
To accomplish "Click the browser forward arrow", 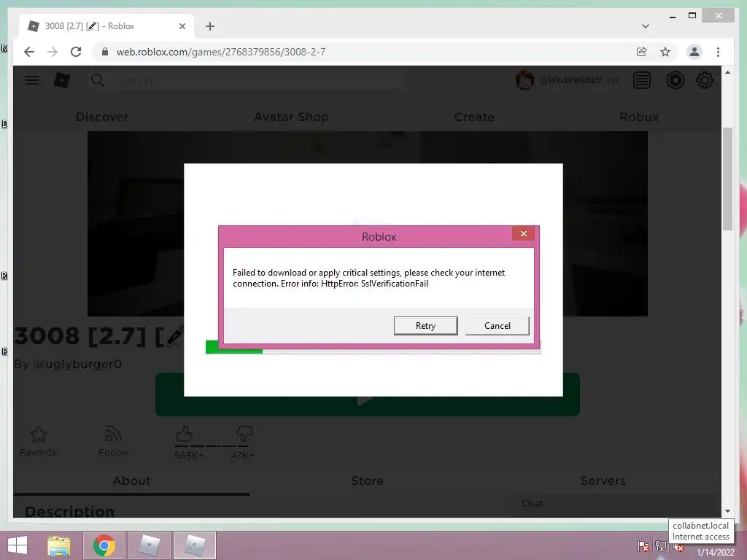I will (x=53, y=52).
